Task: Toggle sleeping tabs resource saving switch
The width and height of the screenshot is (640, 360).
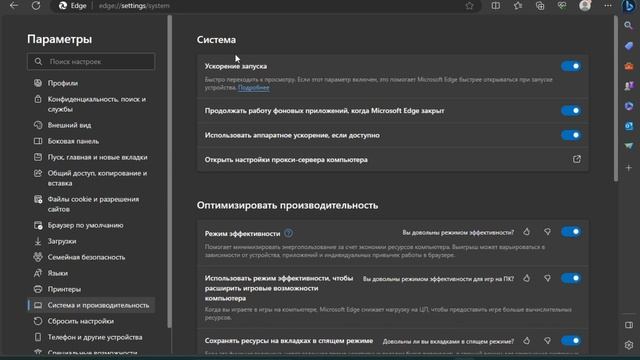Action: click(571, 340)
